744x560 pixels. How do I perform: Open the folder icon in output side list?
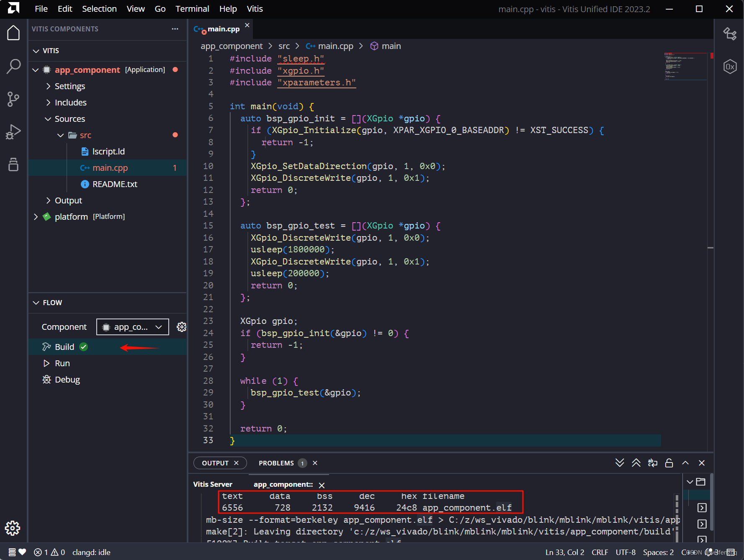(701, 482)
